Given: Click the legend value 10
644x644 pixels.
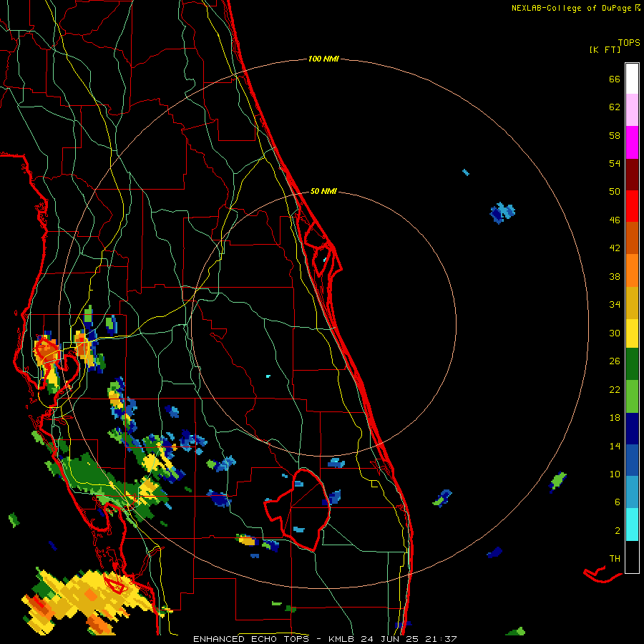Looking at the screenshot, I should (615, 474).
